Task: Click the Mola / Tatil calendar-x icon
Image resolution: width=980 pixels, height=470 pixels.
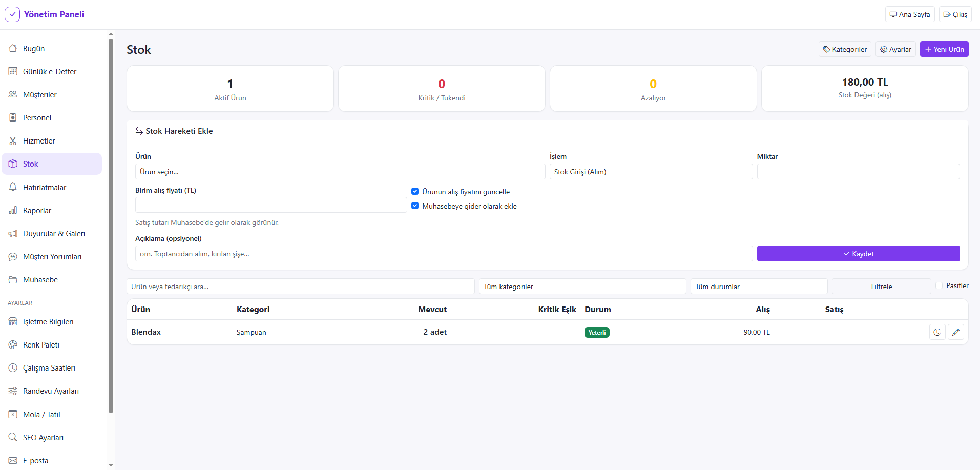Action: click(x=13, y=414)
